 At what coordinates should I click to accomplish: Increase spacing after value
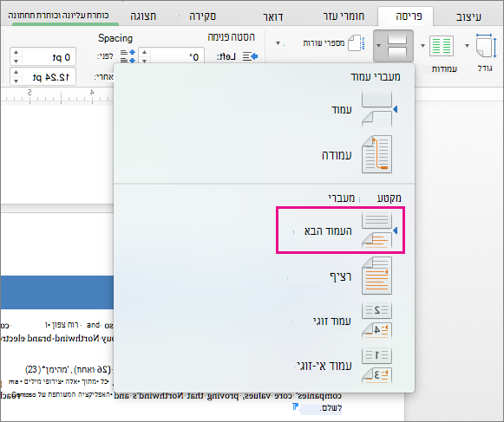tap(16, 72)
